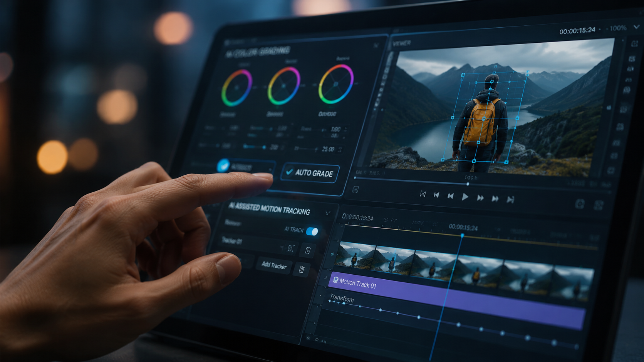Jump to the start of the clip

436,195
